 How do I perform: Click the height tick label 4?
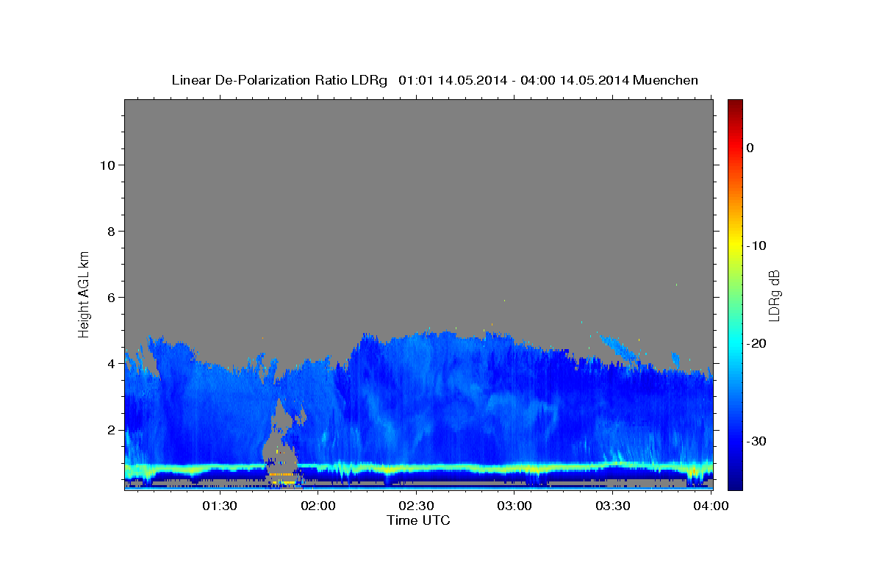(111, 364)
